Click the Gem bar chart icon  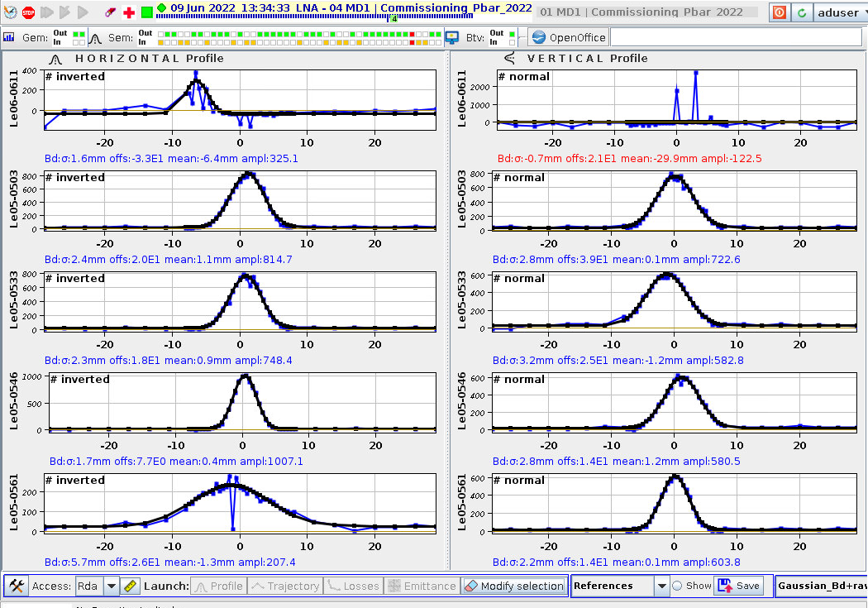10,37
